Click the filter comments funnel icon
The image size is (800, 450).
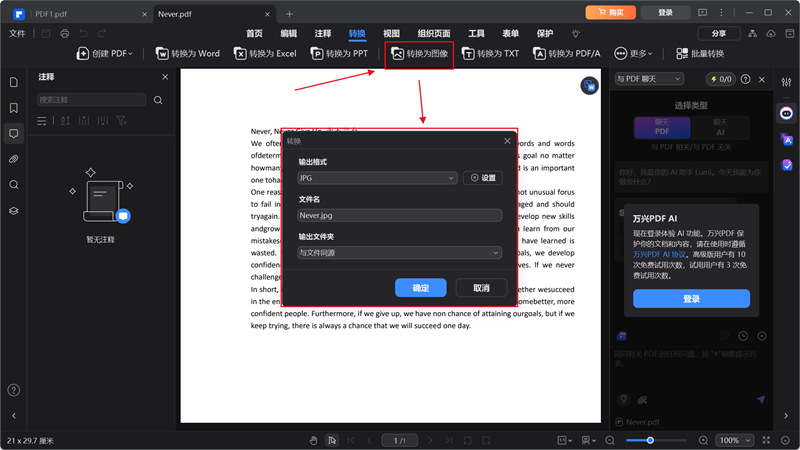tap(121, 121)
